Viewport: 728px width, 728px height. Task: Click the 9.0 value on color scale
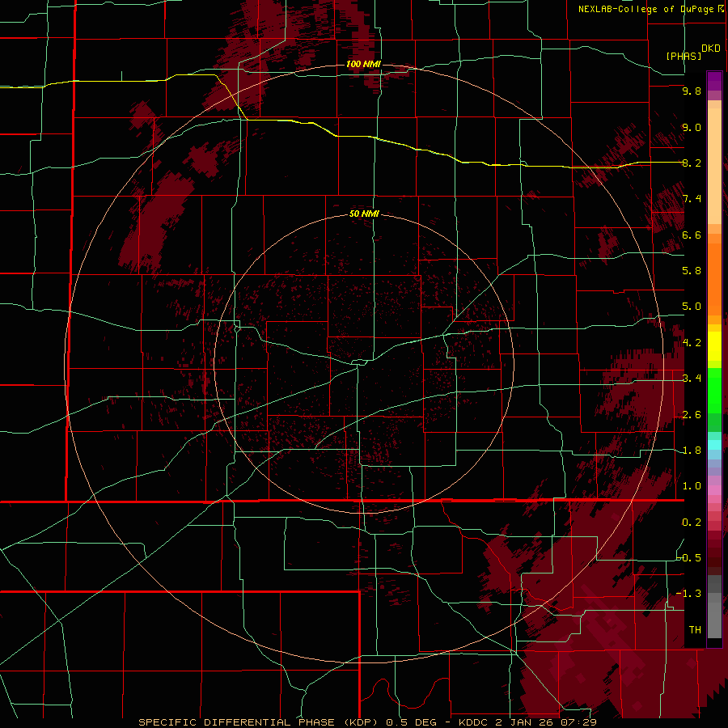click(692, 127)
